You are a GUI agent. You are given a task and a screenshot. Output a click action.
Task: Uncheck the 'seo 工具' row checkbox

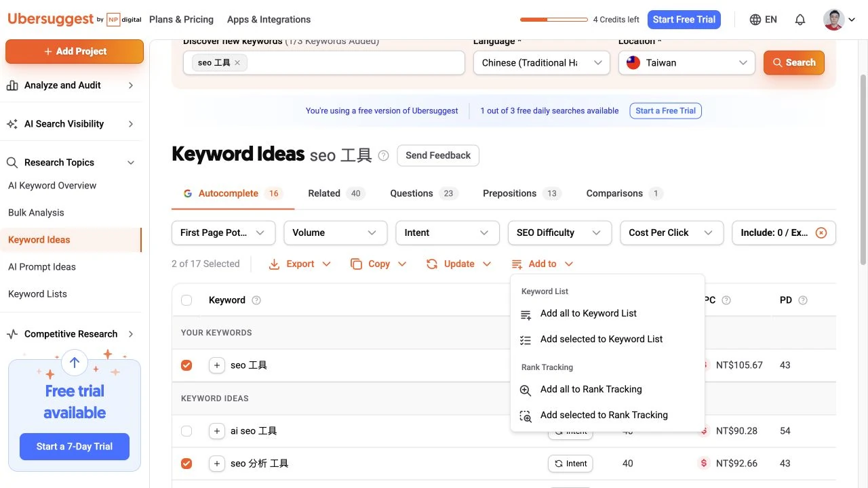(x=186, y=365)
